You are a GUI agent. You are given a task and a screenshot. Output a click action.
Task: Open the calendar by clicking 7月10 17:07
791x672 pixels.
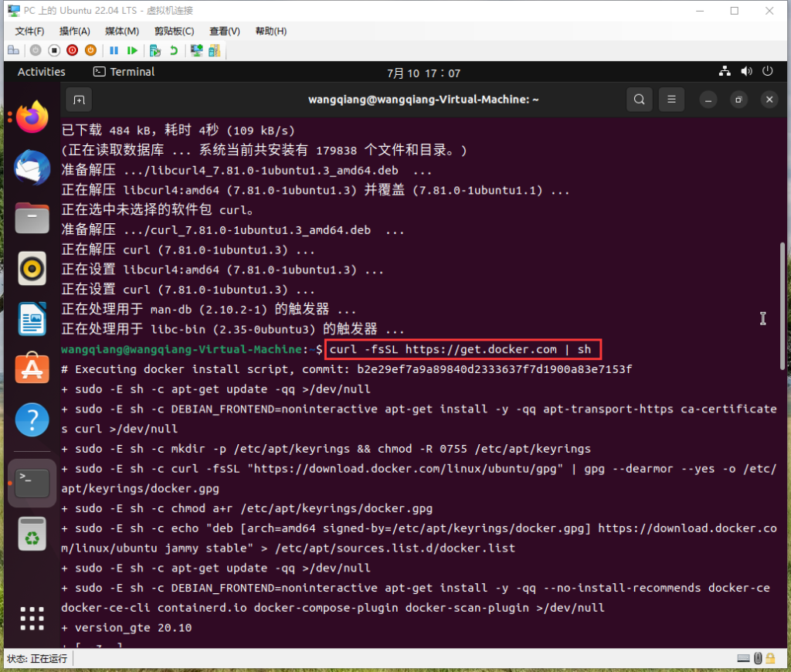pos(423,71)
